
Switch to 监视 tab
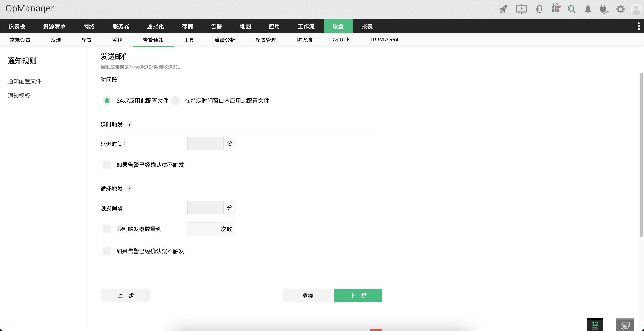pyautogui.click(x=117, y=40)
